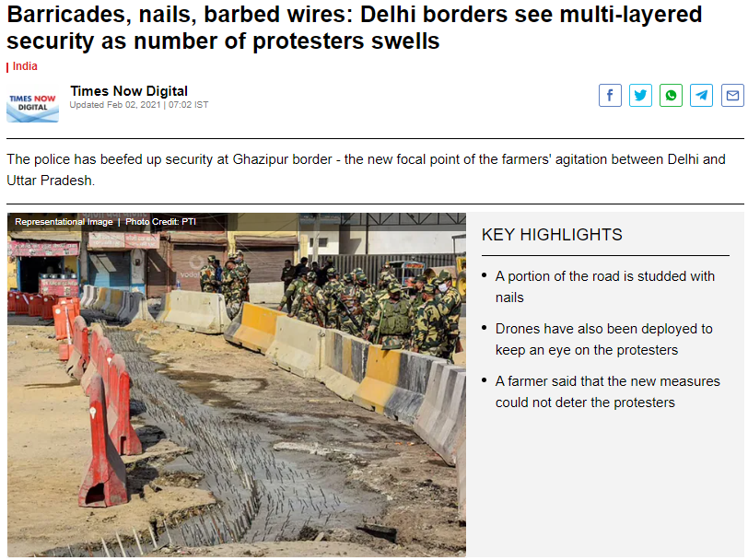Open the main photo of barricades

tap(236, 384)
